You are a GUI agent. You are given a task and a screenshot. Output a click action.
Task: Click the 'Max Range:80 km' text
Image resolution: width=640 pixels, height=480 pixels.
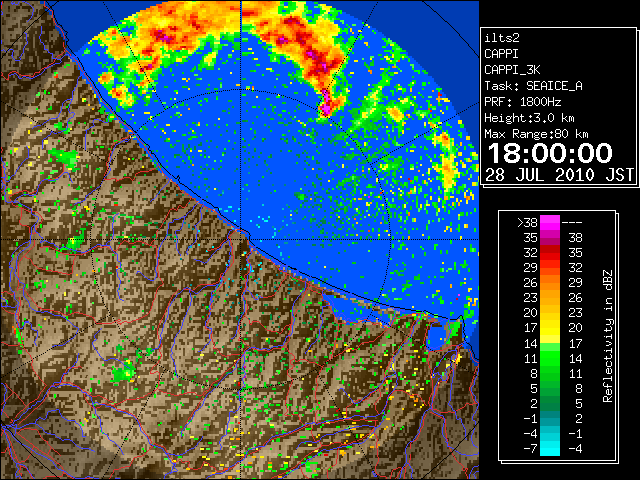[536, 134]
